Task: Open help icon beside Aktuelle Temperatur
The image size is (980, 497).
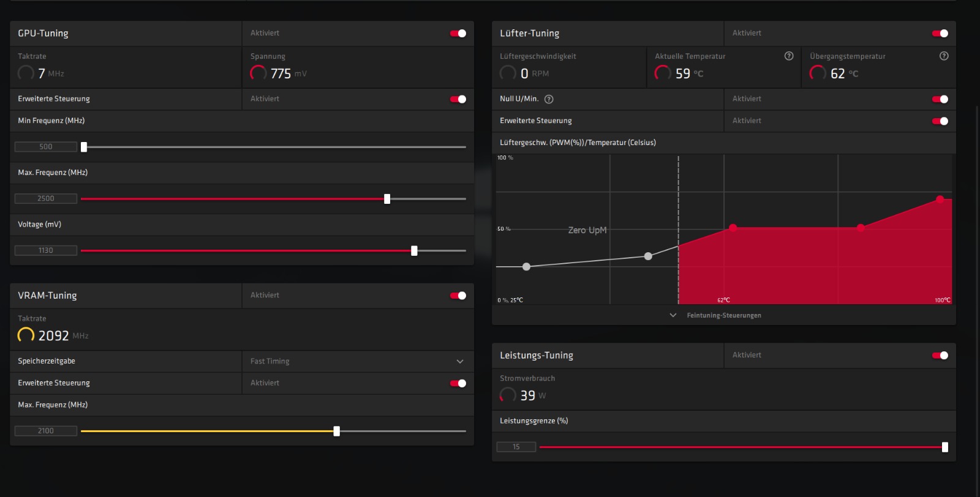Action: [789, 56]
